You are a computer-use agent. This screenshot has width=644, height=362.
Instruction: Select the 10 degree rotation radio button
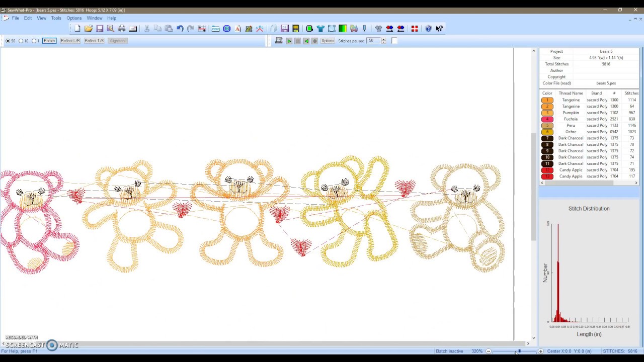[x=21, y=41]
